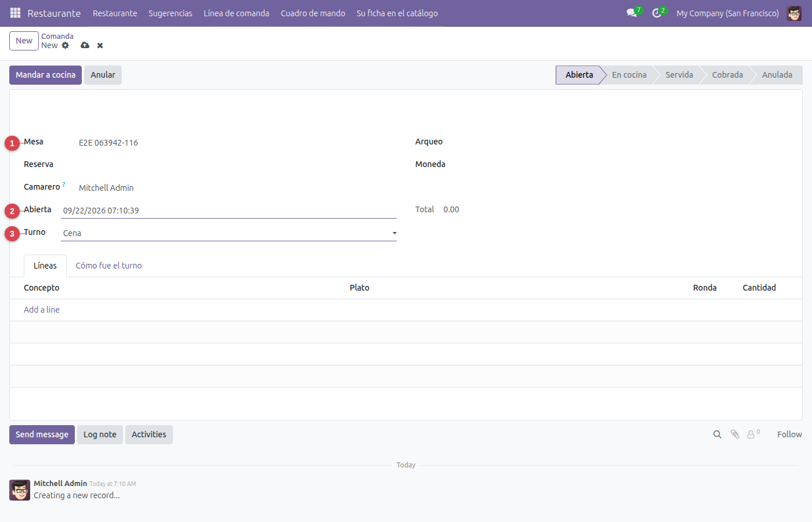The height and width of the screenshot is (522, 812).
Task: Click the Mandar a cocina button
Action: click(45, 75)
